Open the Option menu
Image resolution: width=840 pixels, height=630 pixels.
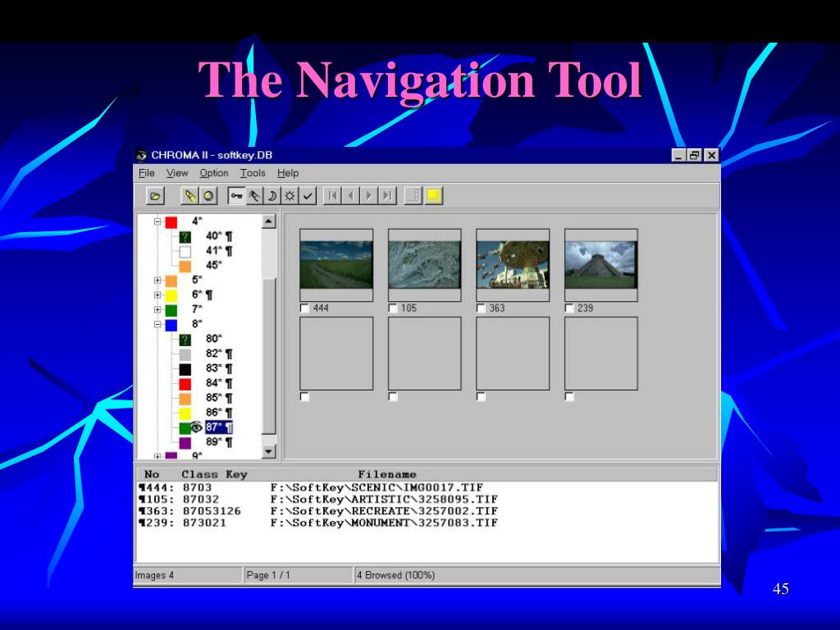pyautogui.click(x=214, y=173)
